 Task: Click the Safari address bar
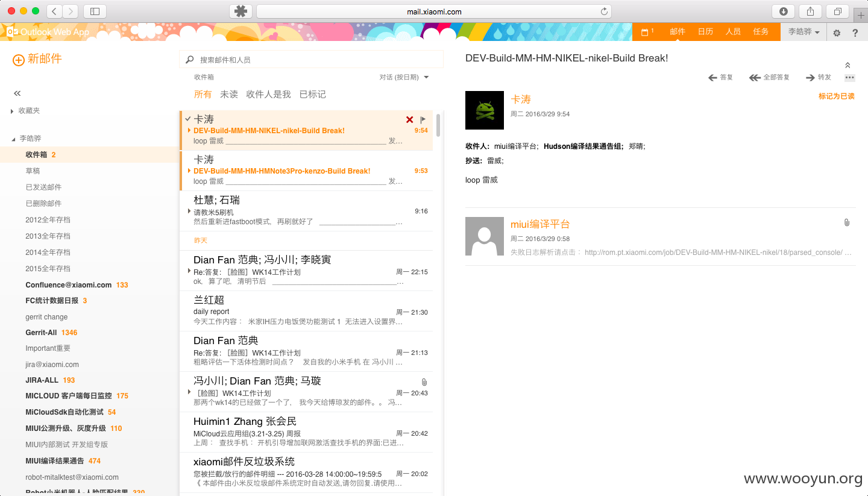pyautogui.click(x=434, y=11)
